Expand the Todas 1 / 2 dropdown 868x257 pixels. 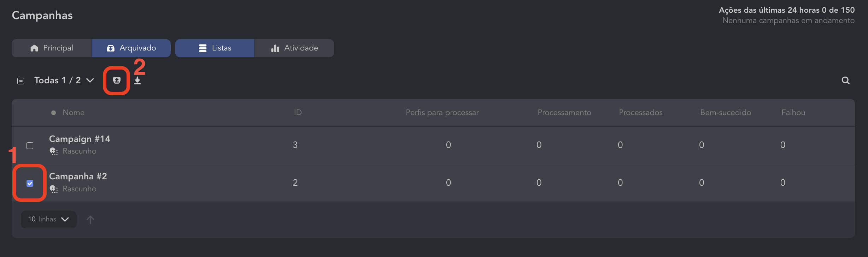click(90, 80)
